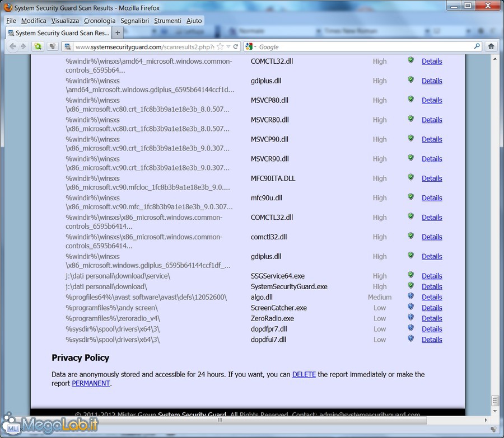Click blue shield icon for algo.dll
The width and height of the screenshot is (504, 438).
point(410,296)
